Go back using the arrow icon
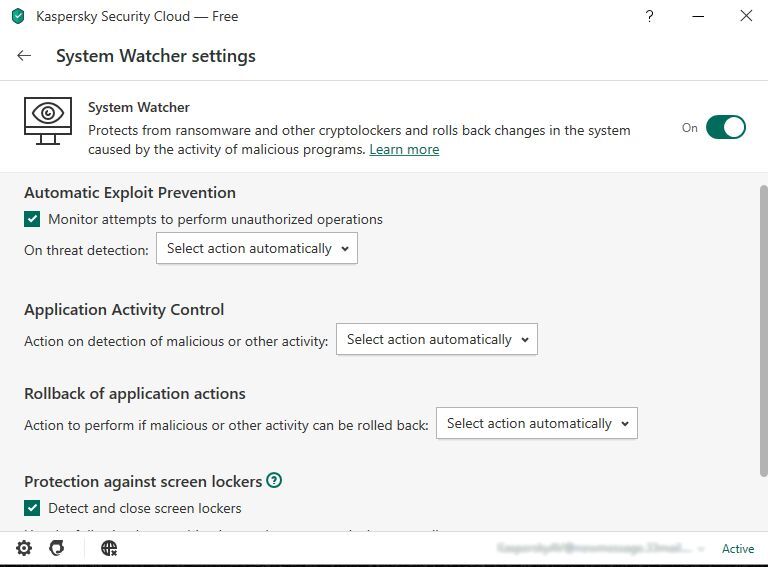The height and width of the screenshot is (567, 768). [24, 56]
